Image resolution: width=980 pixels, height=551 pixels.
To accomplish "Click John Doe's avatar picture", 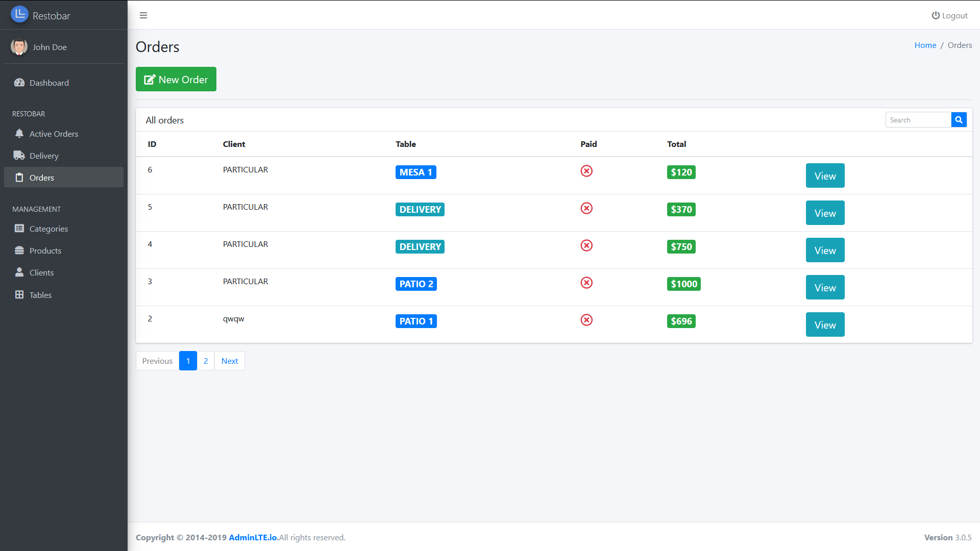I will (x=19, y=47).
